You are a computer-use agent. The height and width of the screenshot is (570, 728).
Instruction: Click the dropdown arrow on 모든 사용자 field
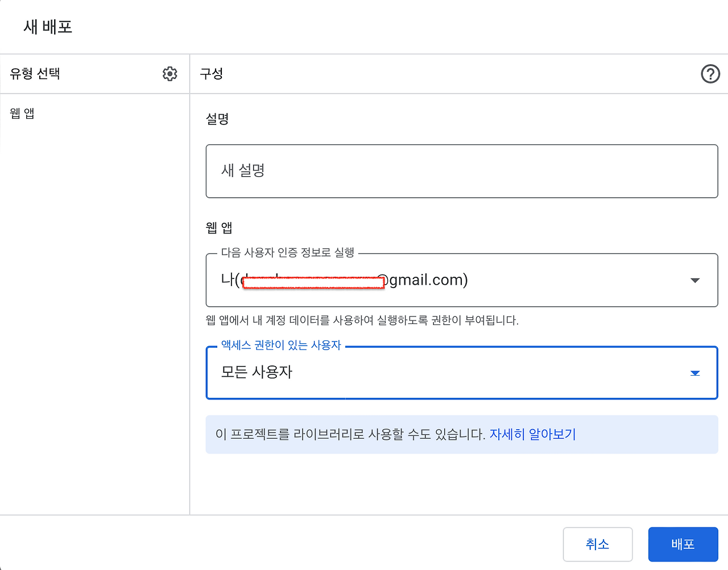[x=694, y=373]
